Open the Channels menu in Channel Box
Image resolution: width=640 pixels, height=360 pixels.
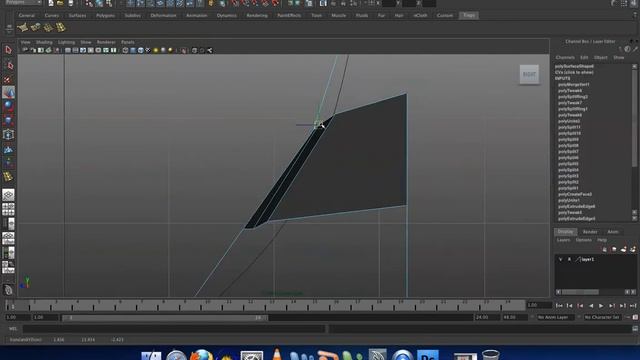(565, 58)
